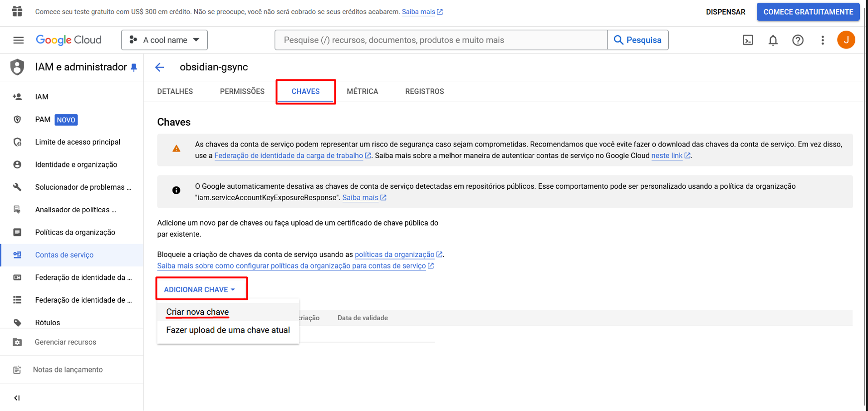This screenshot has height=411, width=868.
Task: Open Federação de identidade de sidebar item
Action: tap(72, 300)
